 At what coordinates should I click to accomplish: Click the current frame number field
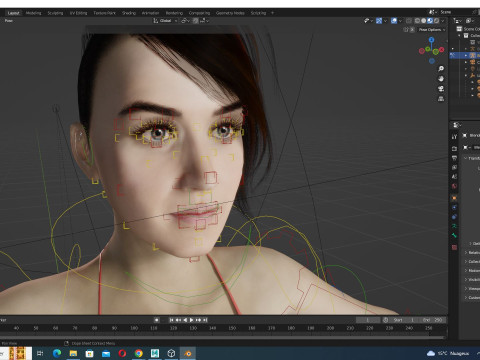tap(368, 320)
